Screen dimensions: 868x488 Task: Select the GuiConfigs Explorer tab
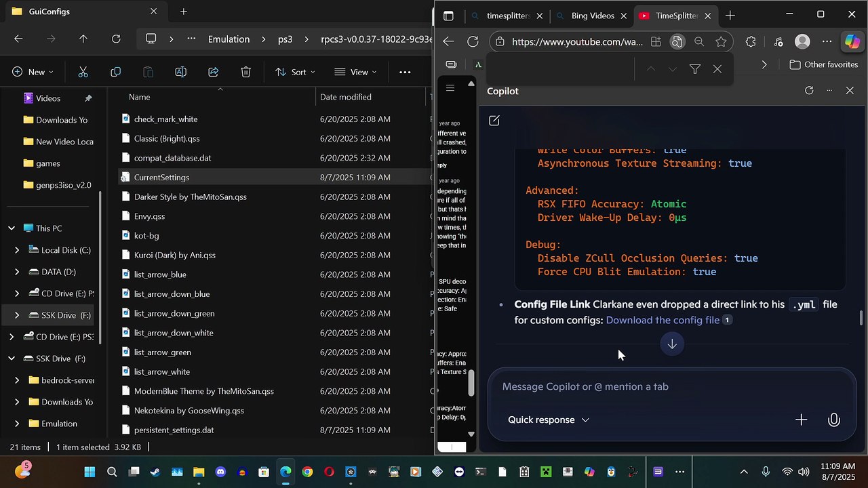tap(84, 12)
